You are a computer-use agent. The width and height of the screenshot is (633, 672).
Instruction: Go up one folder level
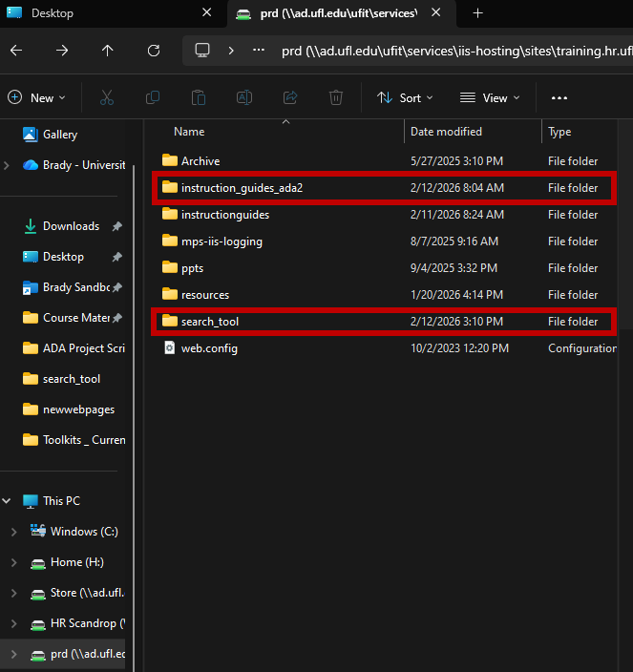coord(108,51)
